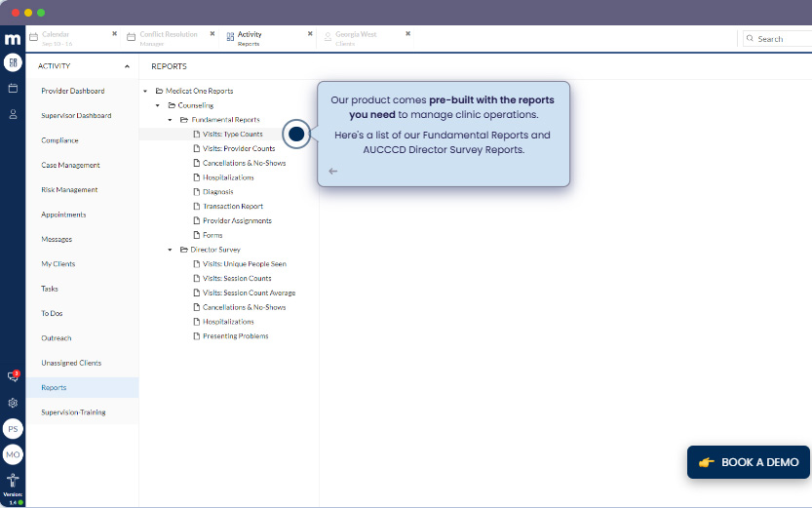Collapse the ACTIVITY panel chevron
The image size is (812, 508).
[x=127, y=66]
